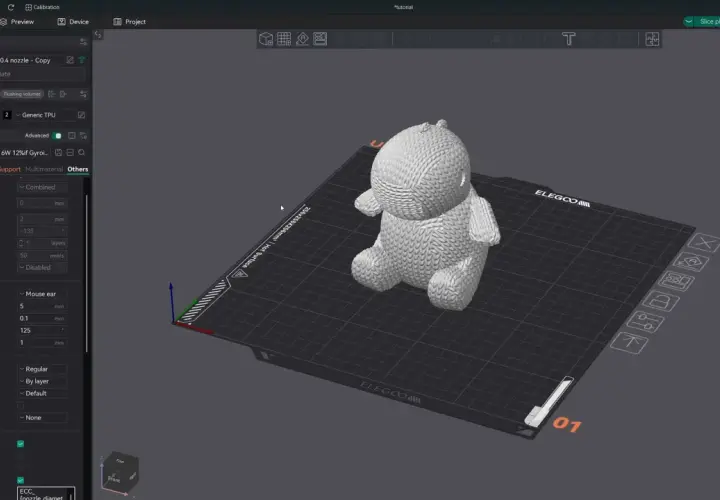Uncheck the lower green checkbox above ECC field

[20, 480]
